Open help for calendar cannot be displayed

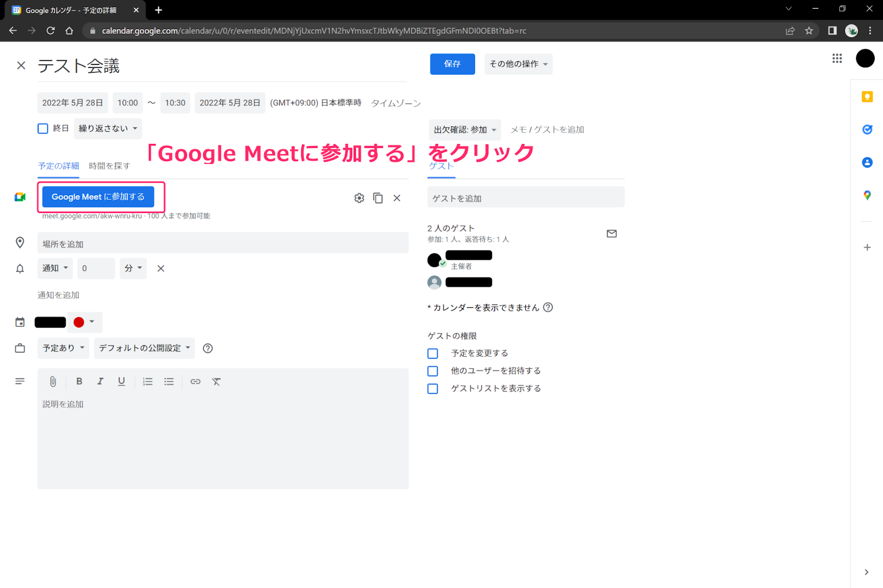pyautogui.click(x=548, y=307)
